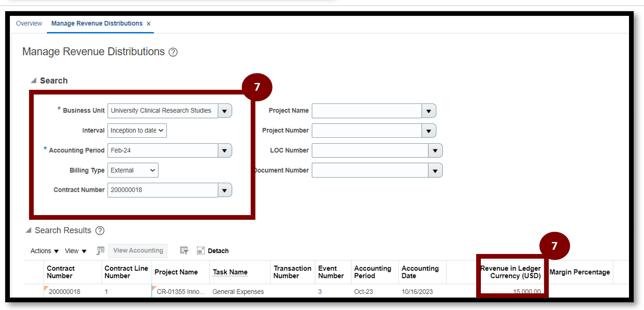The width and height of the screenshot is (644, 310).
Task: Collapse the Search Results section
Action: click(29, 230)
